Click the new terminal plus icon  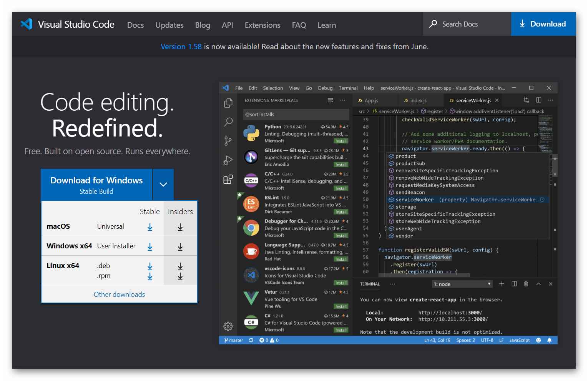click(502, 284)
